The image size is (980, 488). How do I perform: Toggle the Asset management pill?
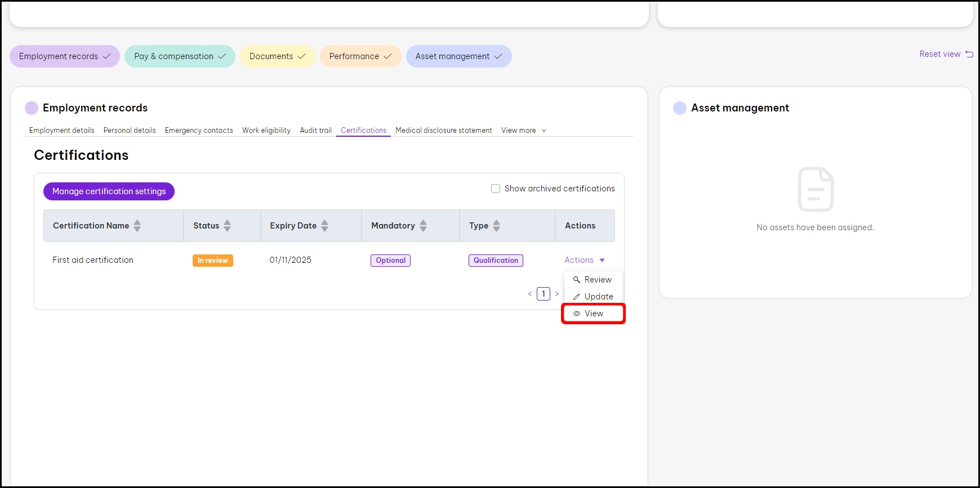click(459, 56)
